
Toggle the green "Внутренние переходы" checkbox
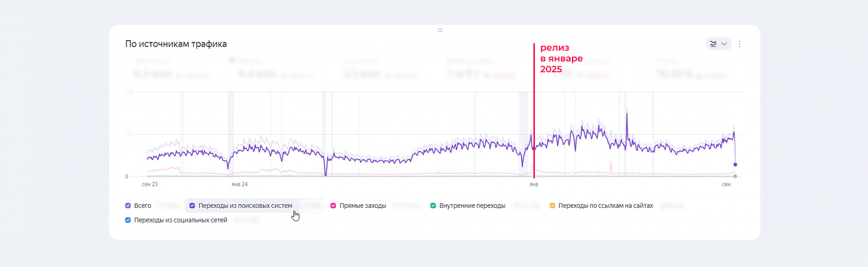click(433, 206)
